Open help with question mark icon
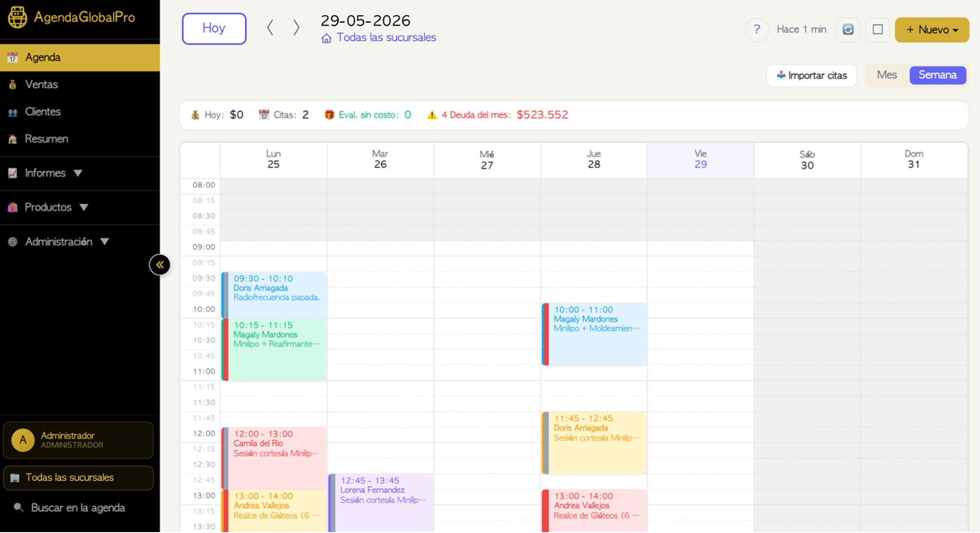The width and height of the screenshot is (980, 533). point(757,30)
